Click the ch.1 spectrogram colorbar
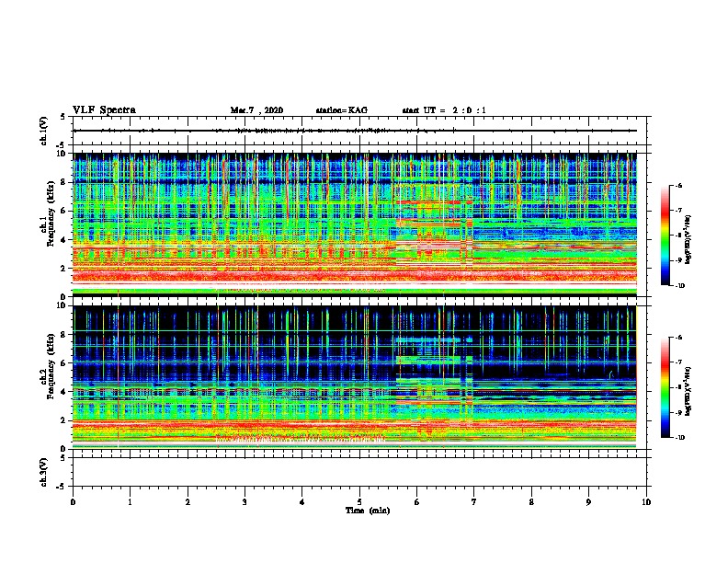 [x=665, y=236]
